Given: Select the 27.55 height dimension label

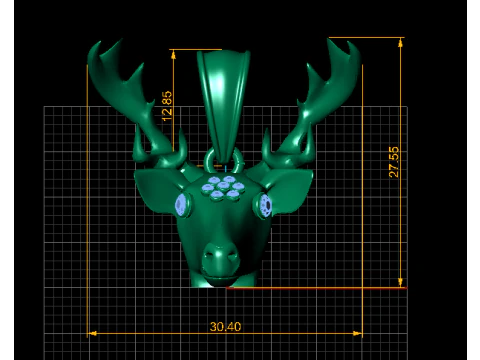Looking at the screenshot, I should (x=394, y=162).
